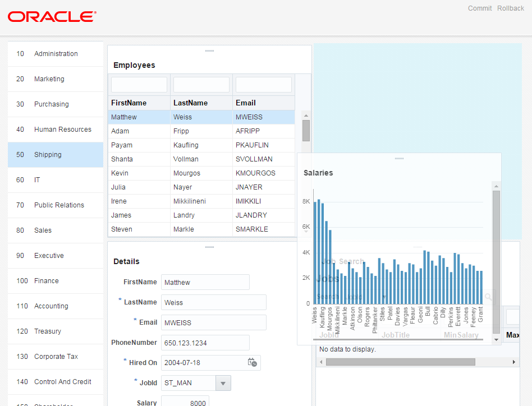This screenshot has width=532, height=406.
Task: Select the Adam Fripp row
Action: tap(201, 131)
